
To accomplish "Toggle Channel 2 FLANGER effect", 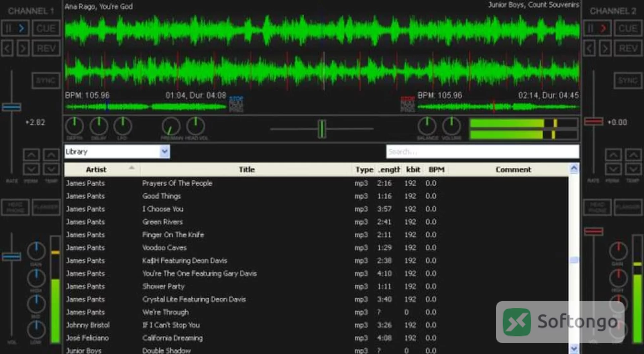I will click(x=628, y=207).
